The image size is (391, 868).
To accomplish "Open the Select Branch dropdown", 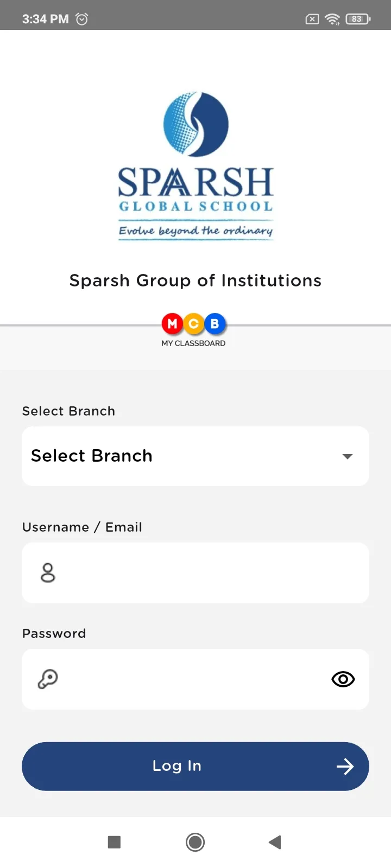I will coord(195,456).
